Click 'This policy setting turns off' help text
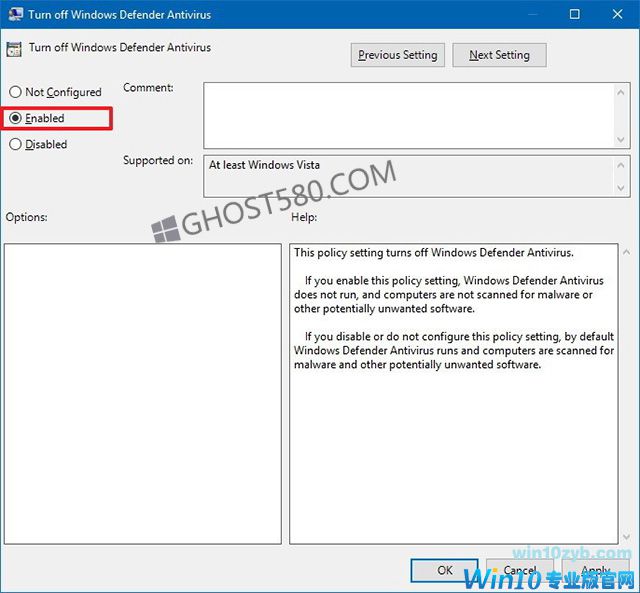The image size is (640, 593). click(x=433, y=253)
